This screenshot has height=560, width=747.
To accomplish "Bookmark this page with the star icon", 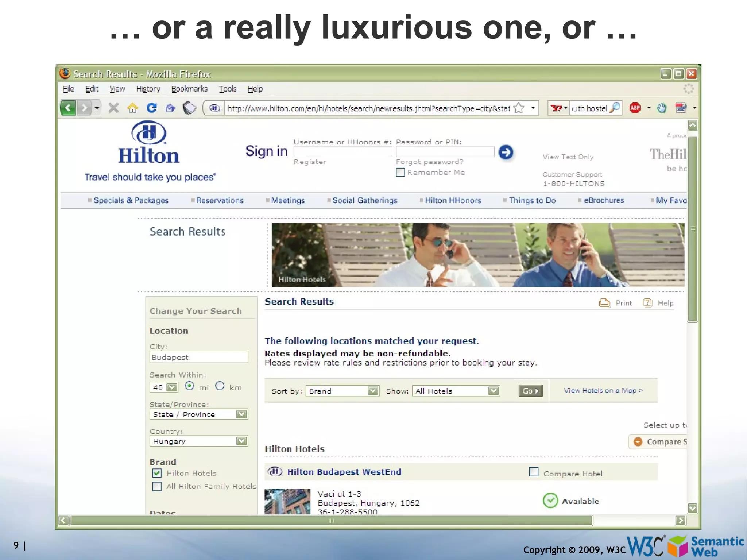I will [x=519, y=108].
